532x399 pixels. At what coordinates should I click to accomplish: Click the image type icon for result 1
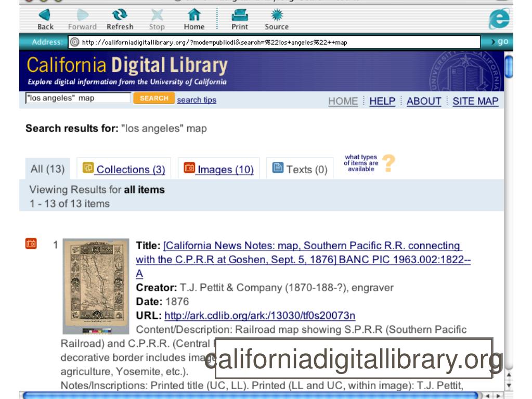click(x=31, y=243)
